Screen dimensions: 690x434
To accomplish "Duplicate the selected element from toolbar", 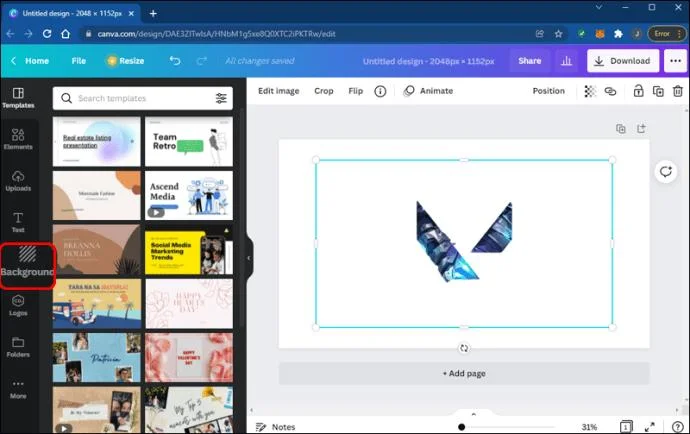I will (658, 91).
